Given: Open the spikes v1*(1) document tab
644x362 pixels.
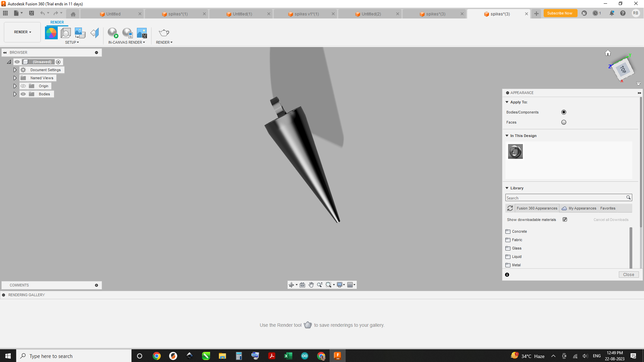Looking at the screenshot, I should click(306, 14).
